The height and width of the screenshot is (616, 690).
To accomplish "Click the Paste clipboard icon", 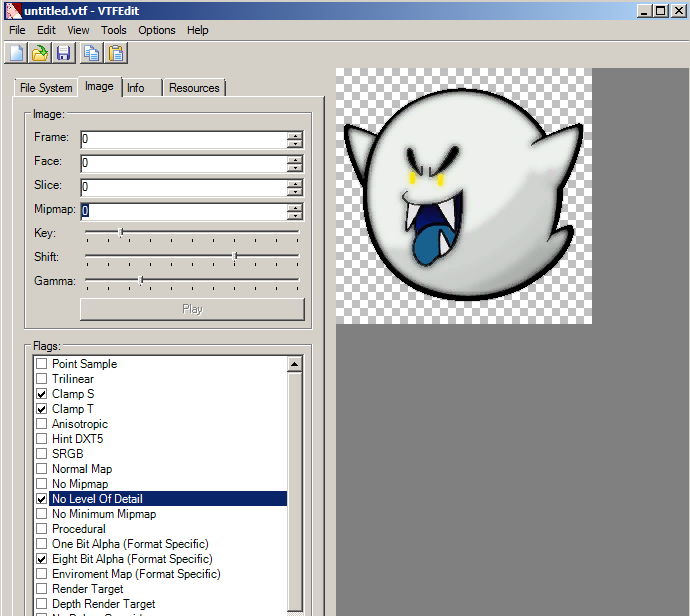I will (x=116, y=53).
